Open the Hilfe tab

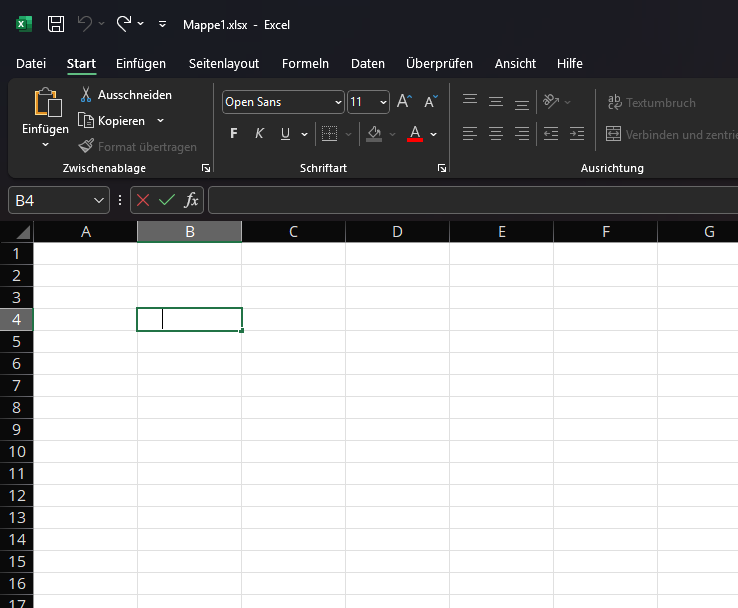(570, 64)
